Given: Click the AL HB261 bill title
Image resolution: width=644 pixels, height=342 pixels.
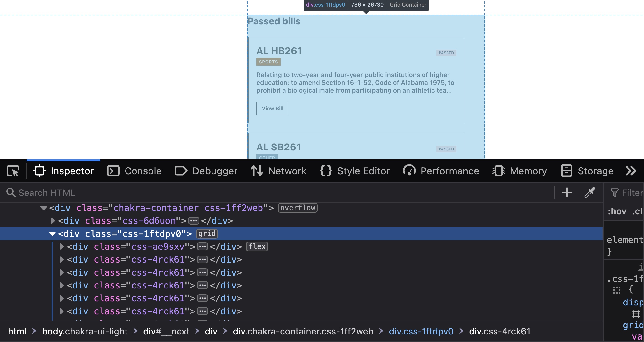Looking at the screenshot, I should coord(279,51).
